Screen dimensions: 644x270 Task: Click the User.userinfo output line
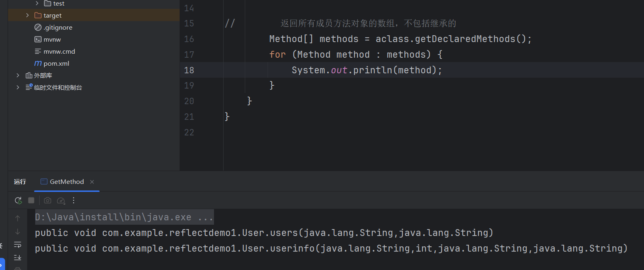pos(331,248)
